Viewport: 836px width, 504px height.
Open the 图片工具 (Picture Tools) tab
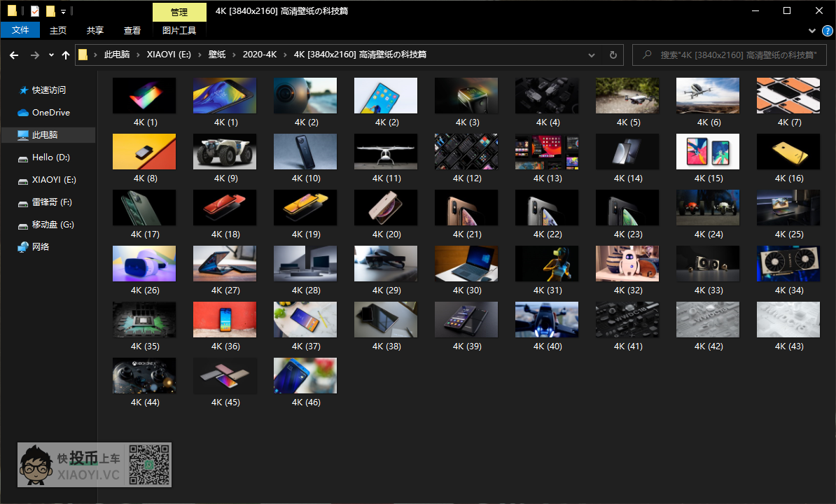pos(179,30)
